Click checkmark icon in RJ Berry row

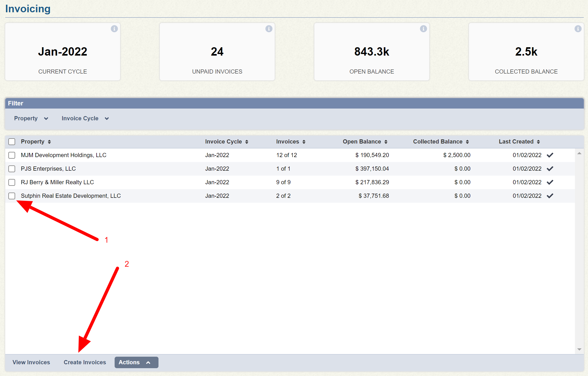(x=550, y=182)
